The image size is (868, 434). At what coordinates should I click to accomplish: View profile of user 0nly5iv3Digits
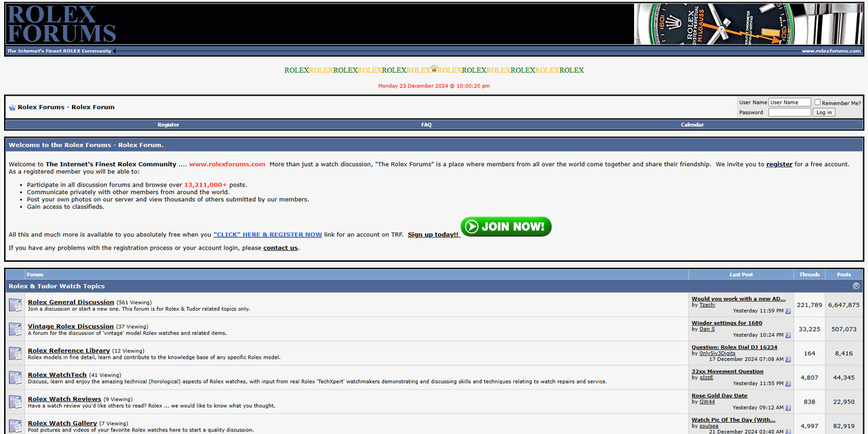pyautogui.click(x=717, y=353)
